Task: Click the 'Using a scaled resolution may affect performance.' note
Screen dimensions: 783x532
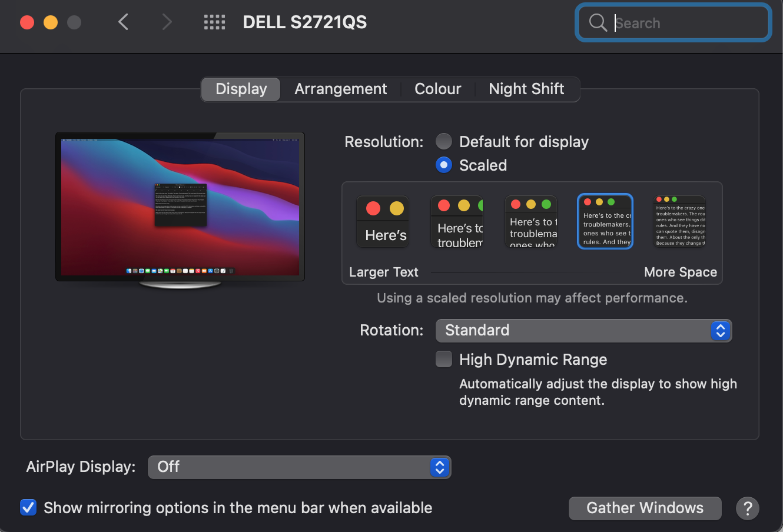Action: pyautogui.click(x=532, y=298)
